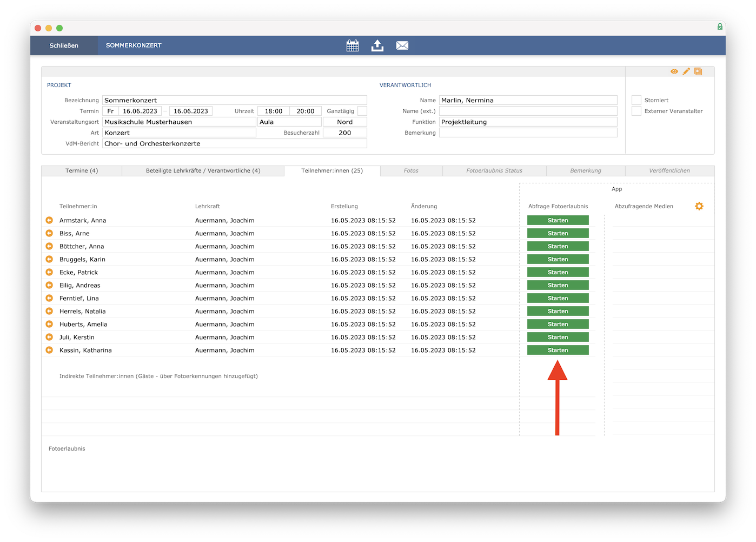Click the Besucherzahl field 200
The height and width of the screenshot is (542, 756).
pos(345,133)
